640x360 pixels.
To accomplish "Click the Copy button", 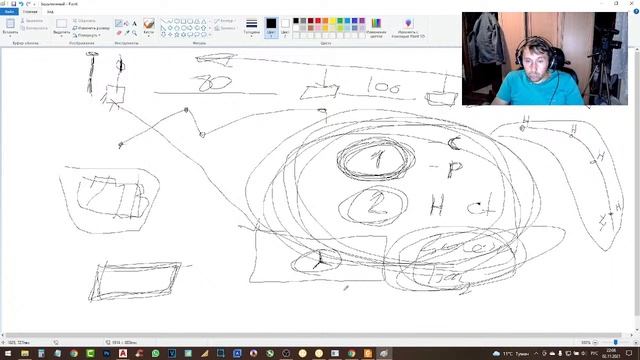I will 34,28.
